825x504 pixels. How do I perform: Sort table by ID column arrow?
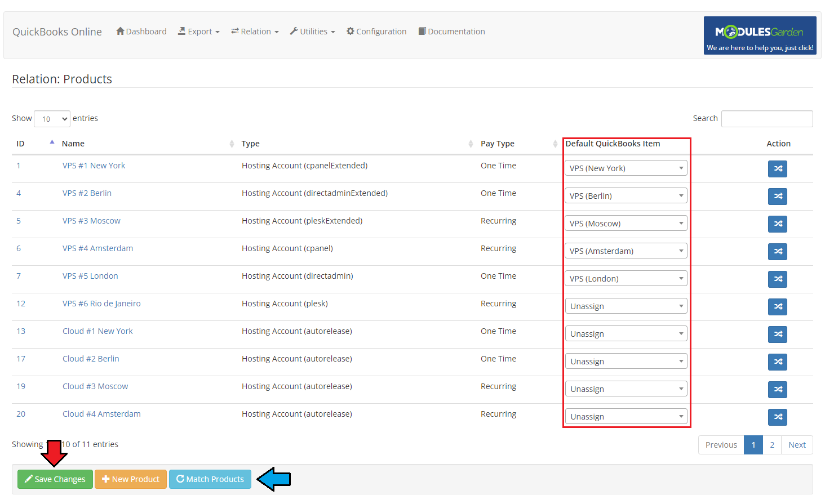(x=52, y=142)
